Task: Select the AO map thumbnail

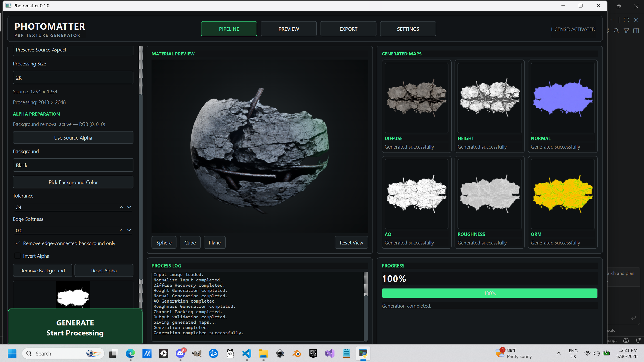Action: coord(417,194)
